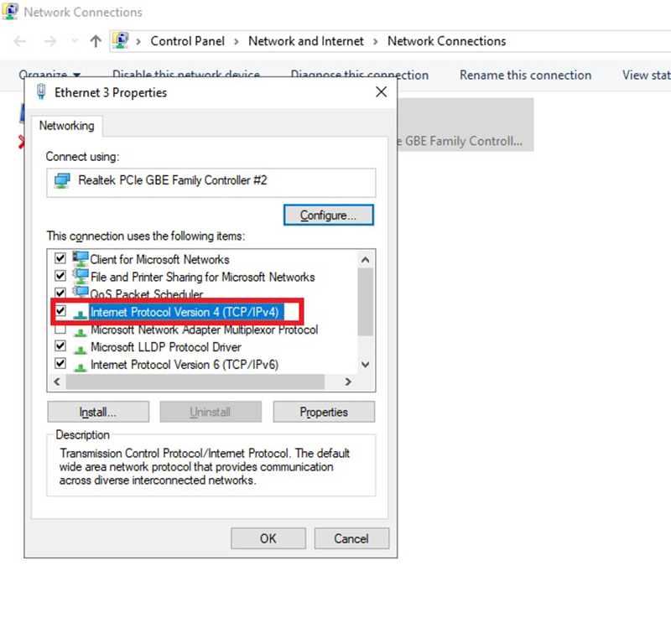This screenshot has height=644, width=671.
Task: Toggle Microsoft LLDP Protocol Driver checkbox
Action: click(60, 345)
